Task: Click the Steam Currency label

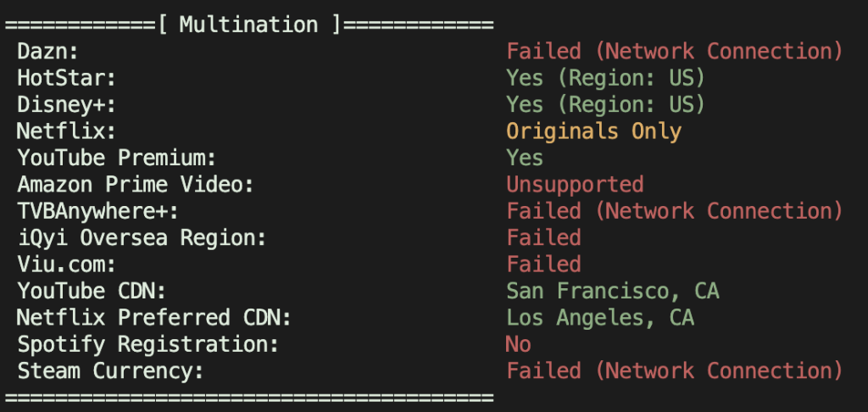Action: [110, 370]
